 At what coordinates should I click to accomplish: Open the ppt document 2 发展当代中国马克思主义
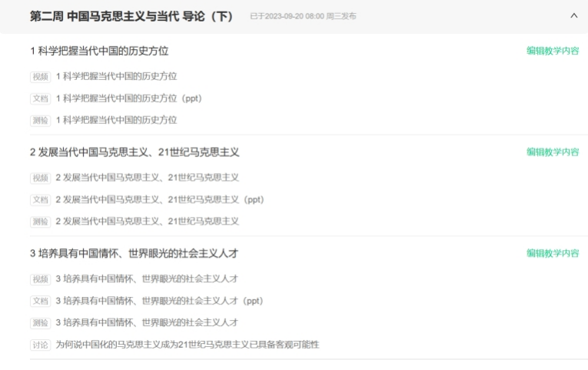point(159,199)
